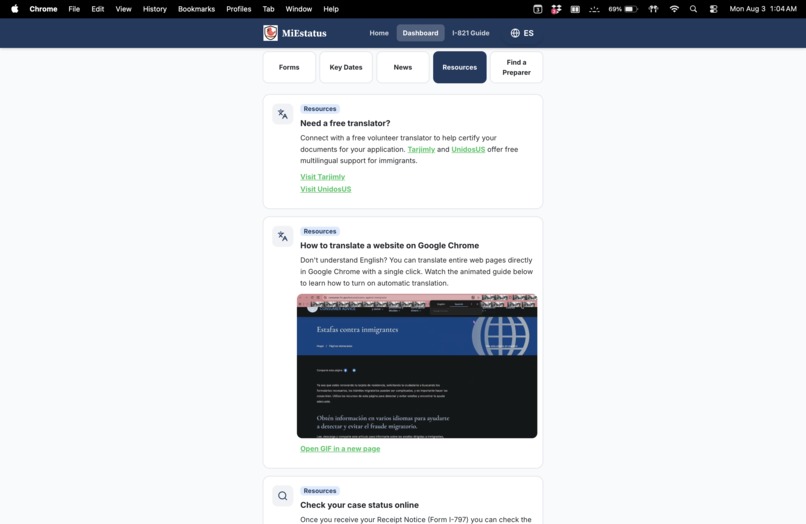The height and width of the screenshot is (524, 806).
Task: Switch language to ES
Action: pos(522,33)
